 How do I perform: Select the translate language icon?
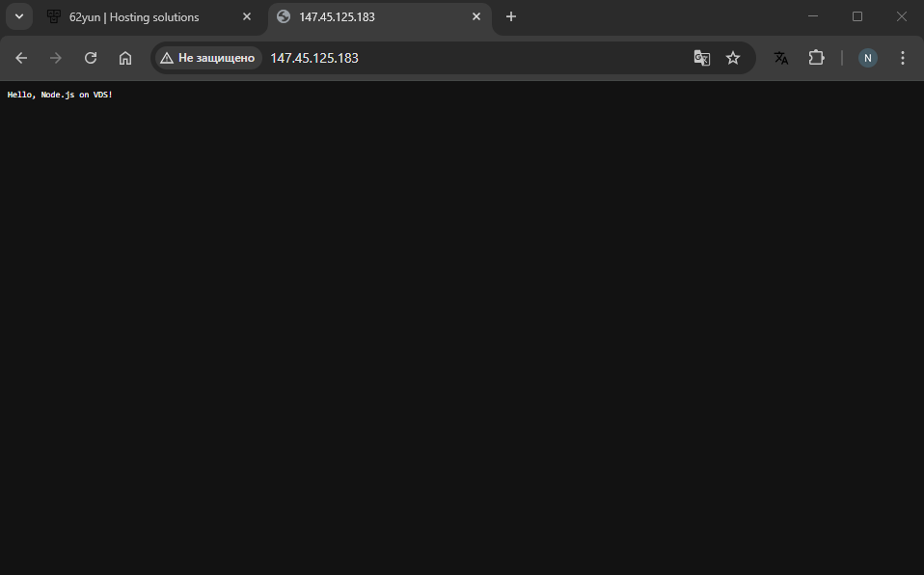(780, 58)
